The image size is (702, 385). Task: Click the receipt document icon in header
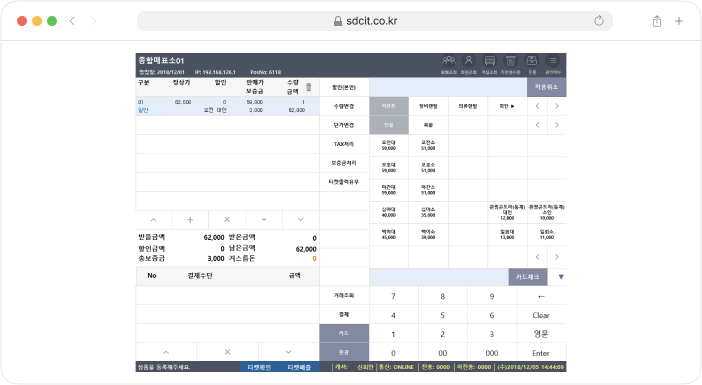[511, 60]
